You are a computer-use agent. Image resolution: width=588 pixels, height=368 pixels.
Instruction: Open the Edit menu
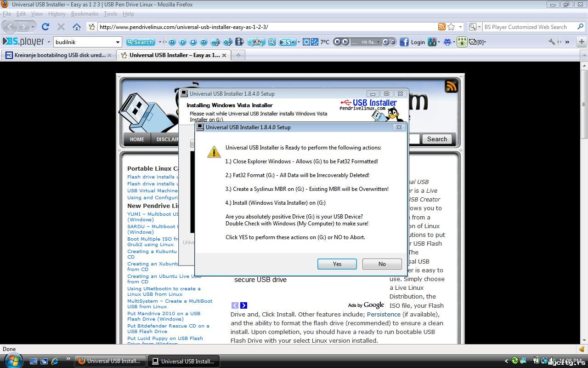click(21, 14)
